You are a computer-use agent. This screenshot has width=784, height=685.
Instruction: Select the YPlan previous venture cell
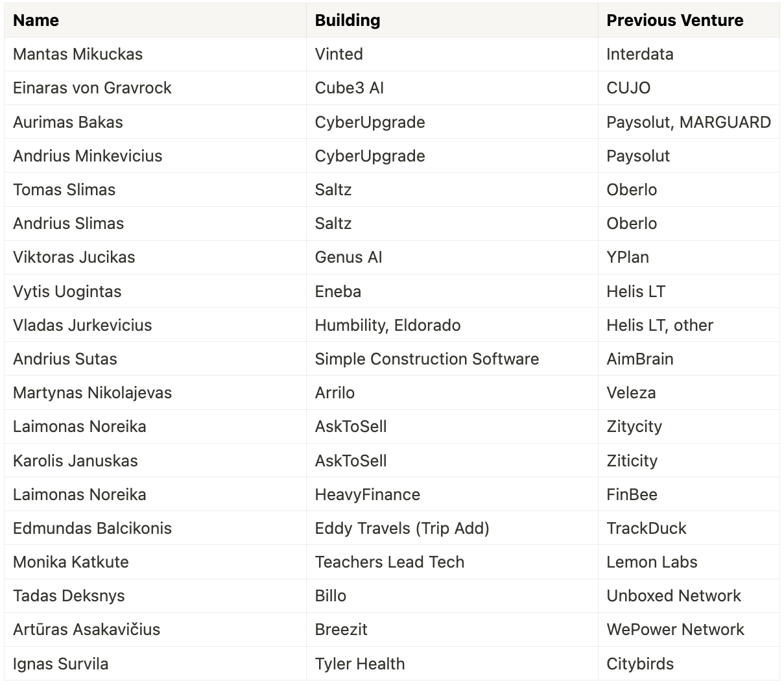pyautogui.click(x=689, y=258)
